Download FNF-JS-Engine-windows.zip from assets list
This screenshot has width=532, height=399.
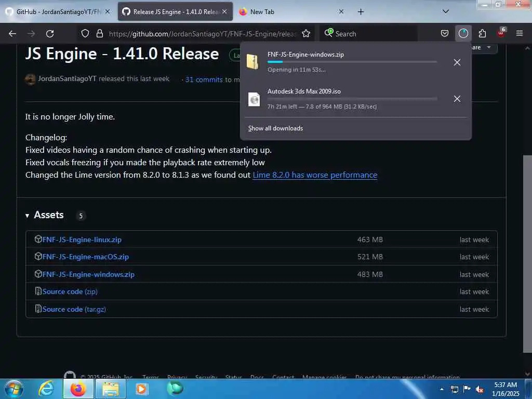pyautogui.click(x=88, y=274)
